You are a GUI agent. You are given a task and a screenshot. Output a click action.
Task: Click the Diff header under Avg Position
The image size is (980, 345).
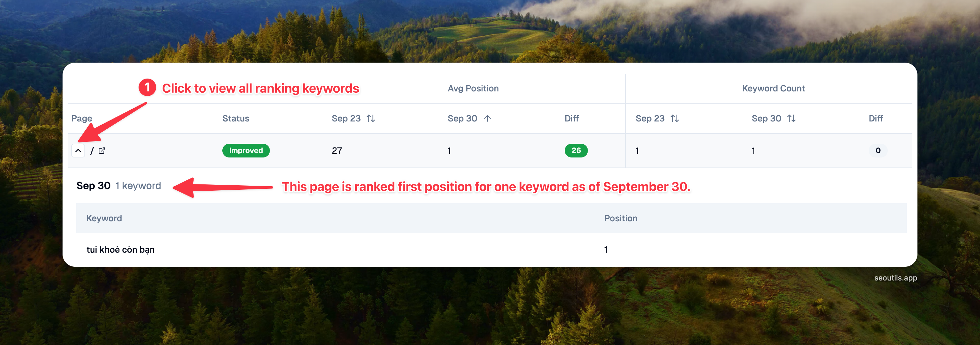click(571, 118)
